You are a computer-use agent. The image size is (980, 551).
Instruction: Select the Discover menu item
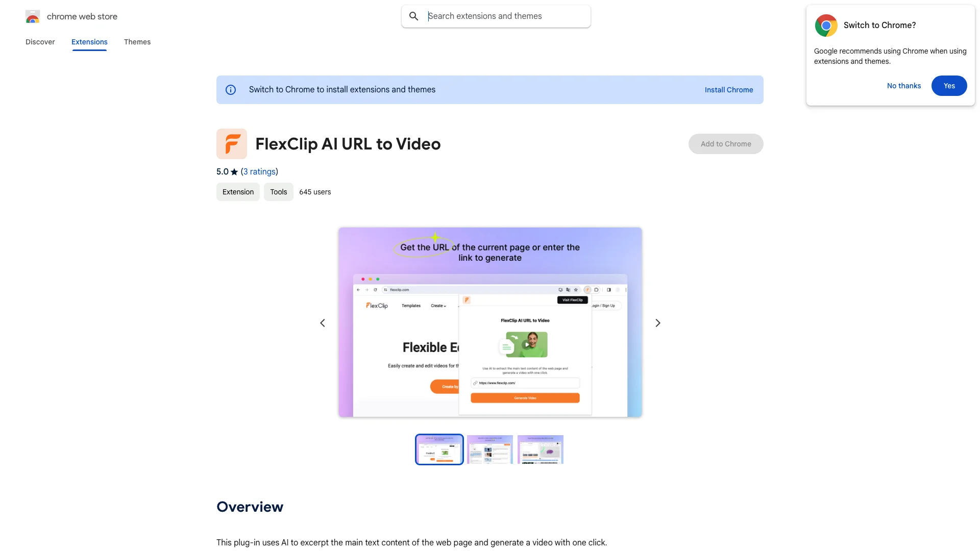tap(40, 42)
